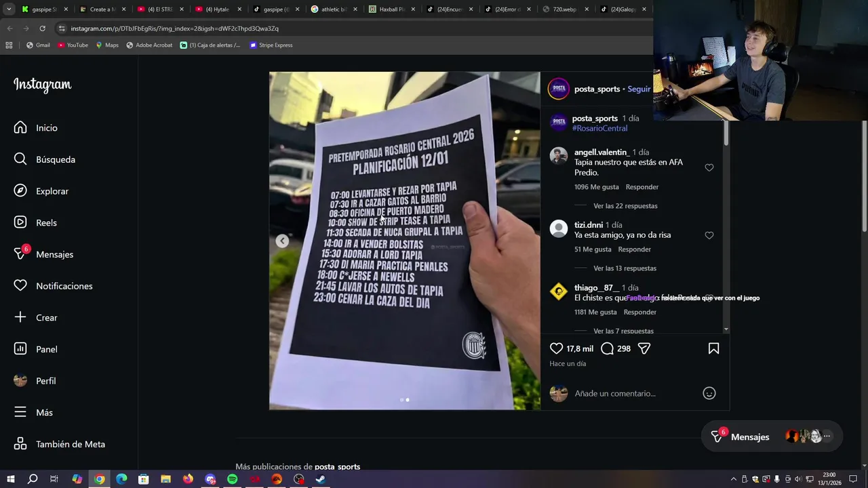This screenshot has height=488, width=868.
Task: Expand Ver las 22 respuestas
Action: pyautogui.click(x=625, y=206)
